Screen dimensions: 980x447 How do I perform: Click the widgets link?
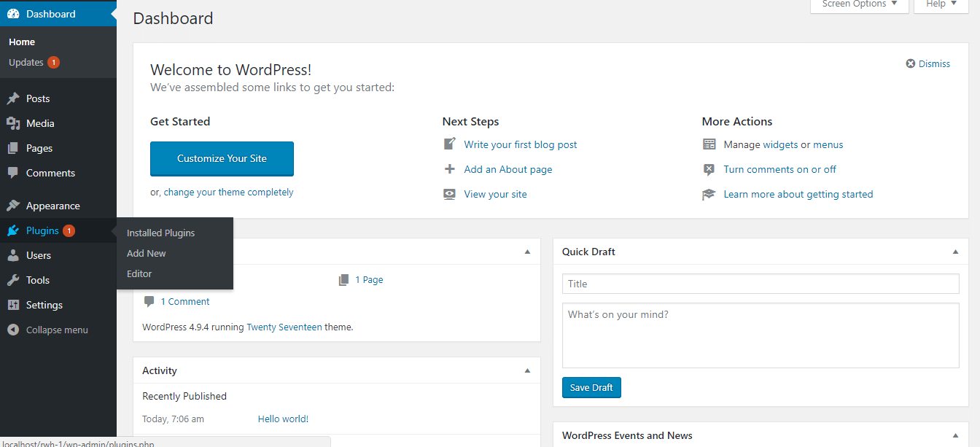[x=780, y=144]
